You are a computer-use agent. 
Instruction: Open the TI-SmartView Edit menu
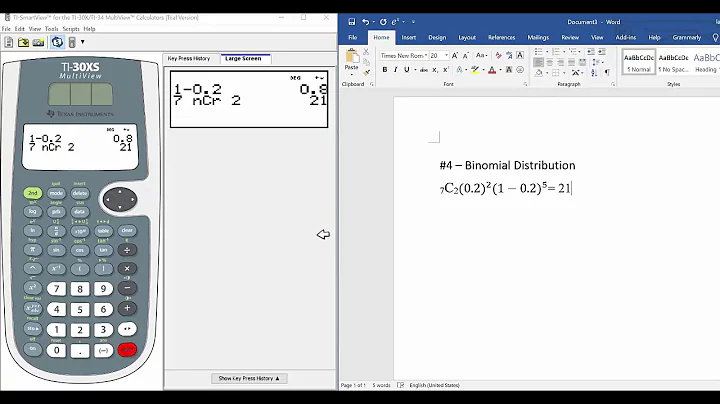point(20,28)
